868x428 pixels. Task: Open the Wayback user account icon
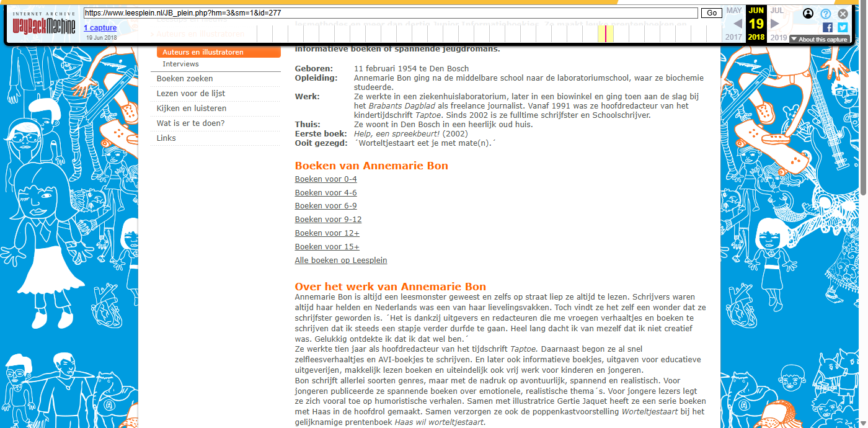(x=808, y=14)
